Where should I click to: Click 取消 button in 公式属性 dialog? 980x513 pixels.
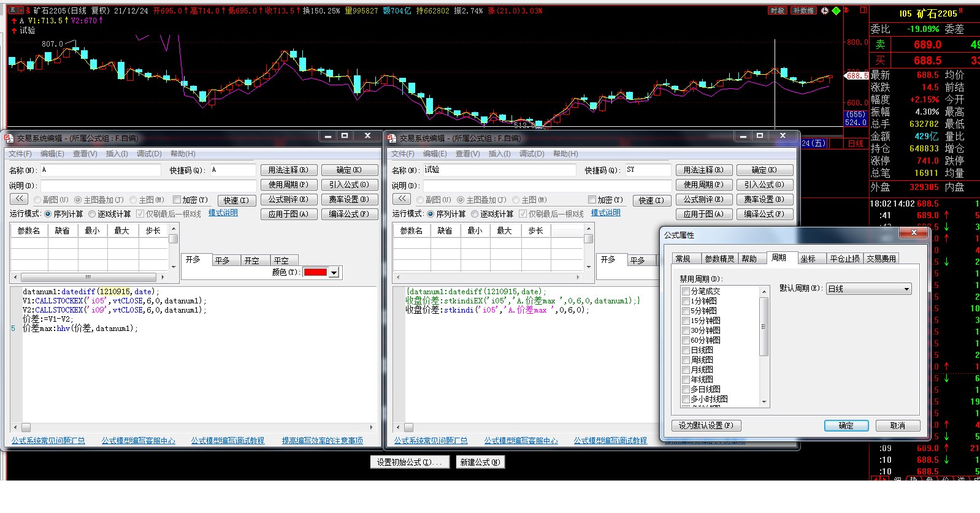click(898, 425)
